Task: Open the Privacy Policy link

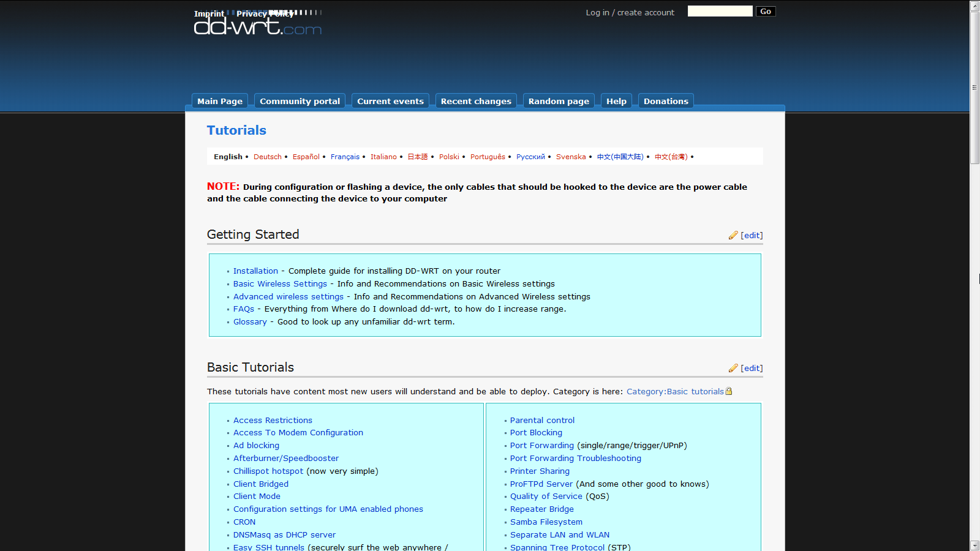Action: [x=265, y=13]
